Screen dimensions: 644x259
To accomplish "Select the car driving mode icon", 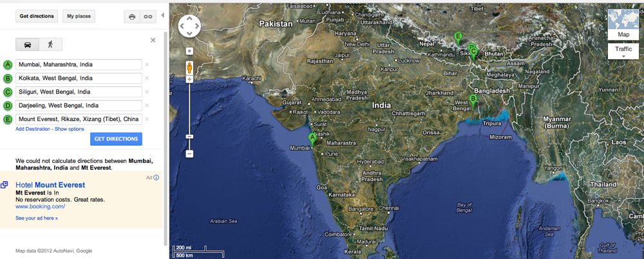I will click(28, 44).
